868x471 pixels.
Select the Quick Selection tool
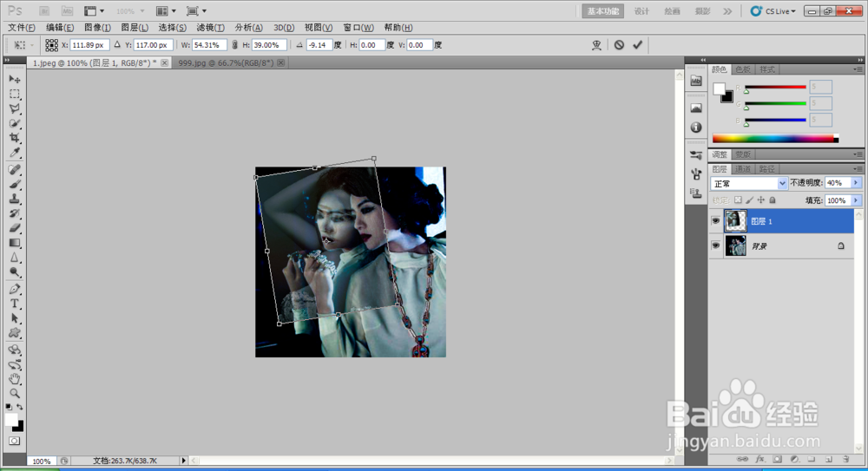coord(15,123)
